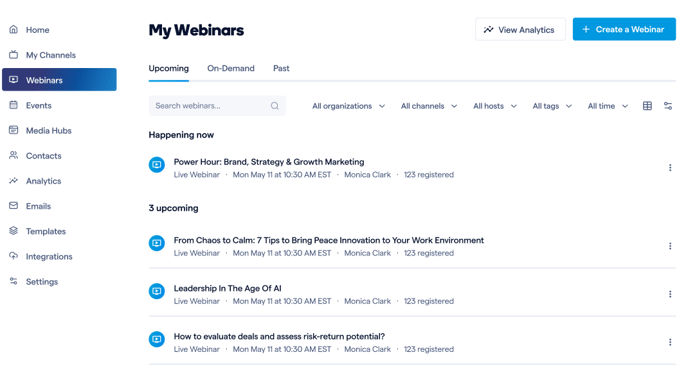Click the Create a Webinar button
Image resolution: width=688 pixels, height=373 pixels.
(624, 29)
